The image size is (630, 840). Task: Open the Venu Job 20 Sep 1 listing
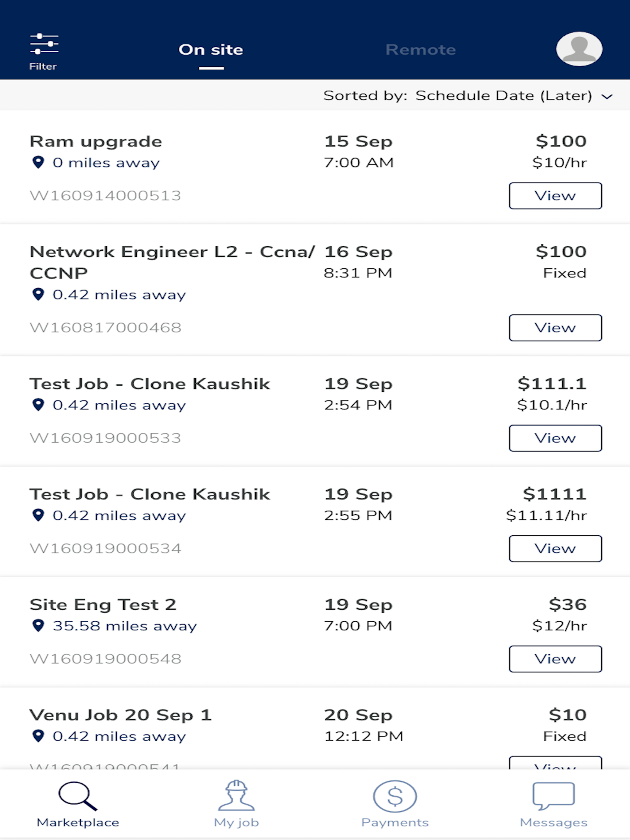pyautogui.click(x=121, y=715)
